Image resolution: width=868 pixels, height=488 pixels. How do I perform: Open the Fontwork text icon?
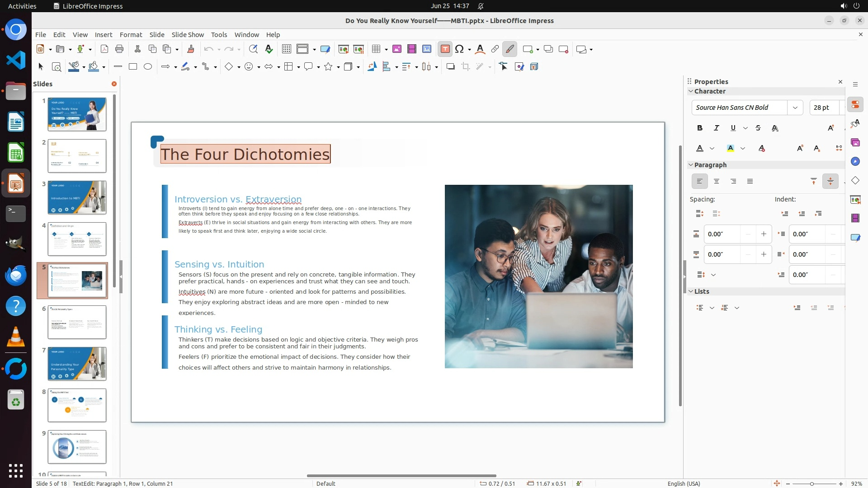pos(480,49)
